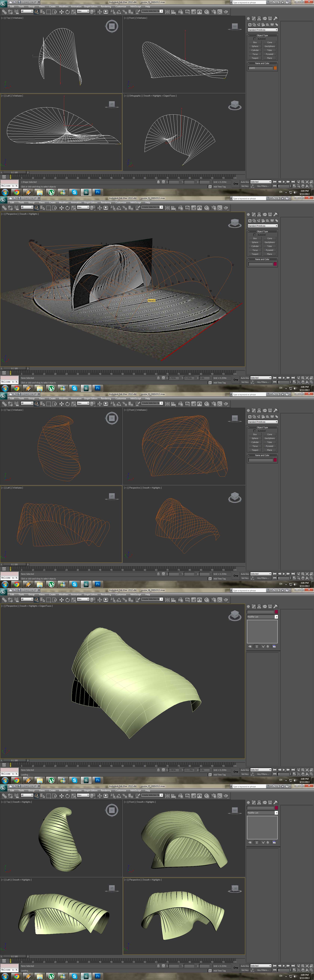Select Helpers category in proba_03 Create panel
Image resolution: width=314 pixels, height=980 pixels.
tap(267, 417)
